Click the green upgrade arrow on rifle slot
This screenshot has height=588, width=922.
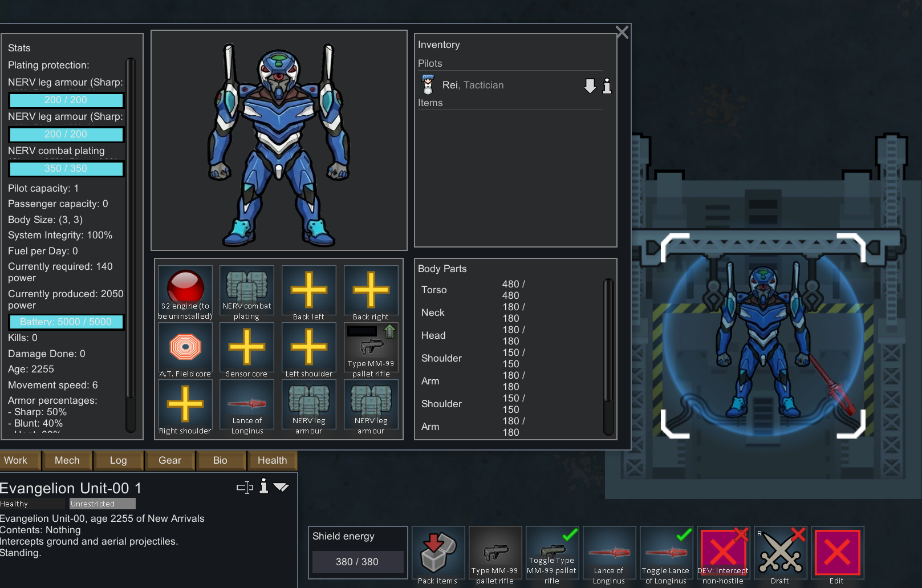point(390,331)
